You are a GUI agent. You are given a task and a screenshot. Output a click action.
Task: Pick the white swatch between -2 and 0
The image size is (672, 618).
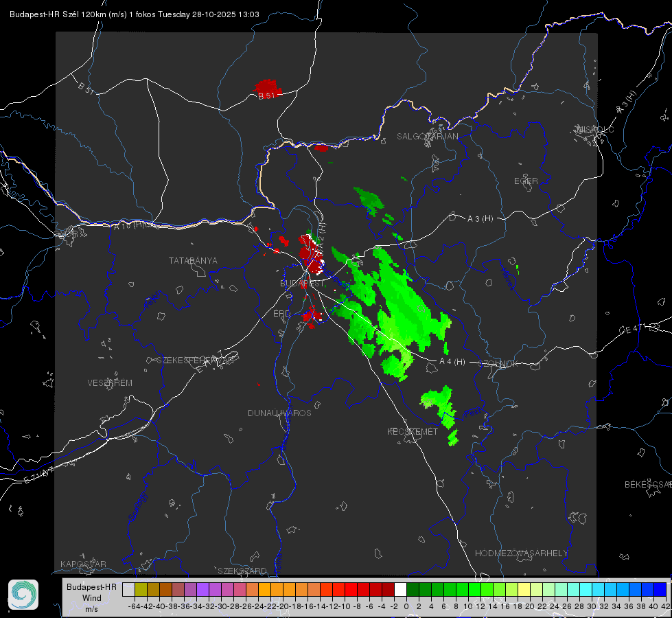click(x=400, y=589)
